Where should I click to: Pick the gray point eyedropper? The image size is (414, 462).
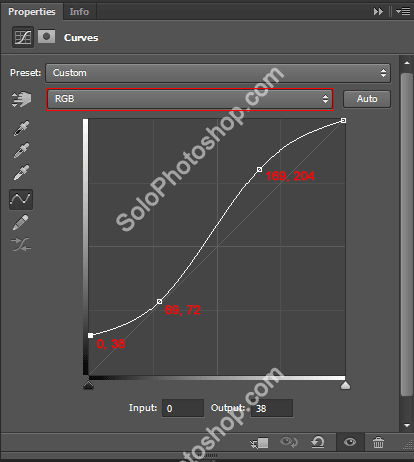(21, 150)
